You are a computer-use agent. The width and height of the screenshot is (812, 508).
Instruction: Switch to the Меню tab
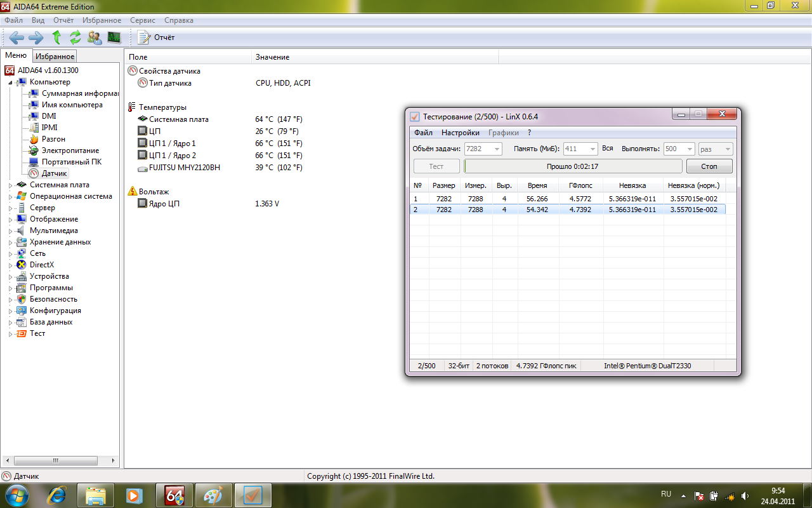coord(16,55)
